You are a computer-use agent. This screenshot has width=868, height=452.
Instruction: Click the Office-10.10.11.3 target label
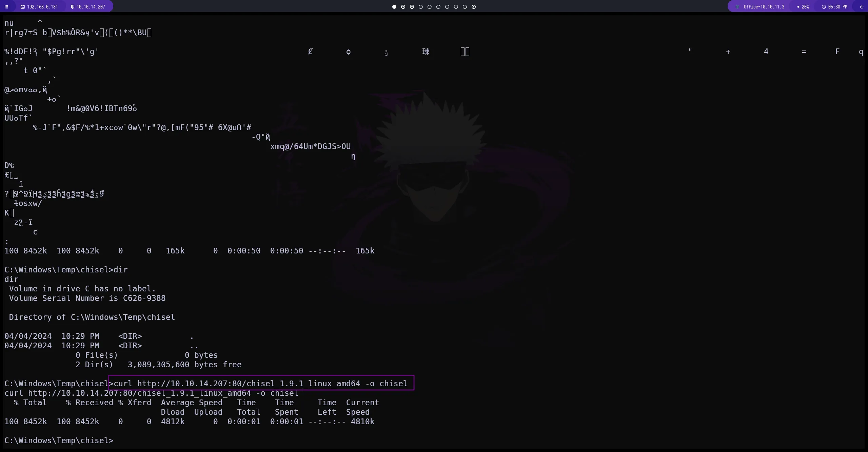coord(764,7)
